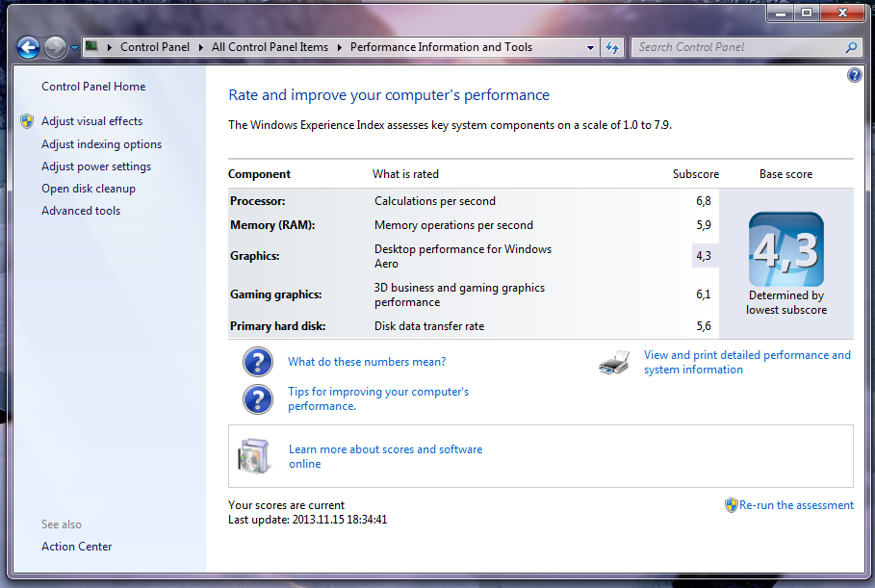This screenshot has width=875, height=588.
Task: Click the shield icon beside Re-run the assessment
Action: (x=731, y=505)
